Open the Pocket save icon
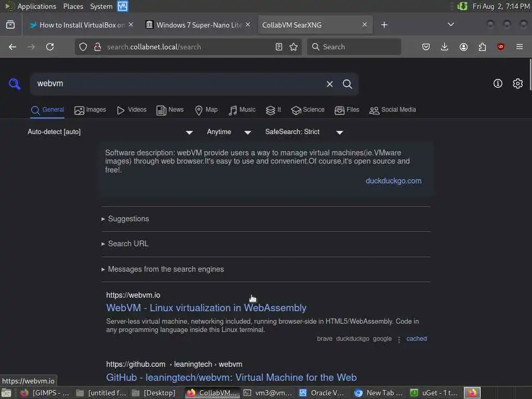 (426, 47)
